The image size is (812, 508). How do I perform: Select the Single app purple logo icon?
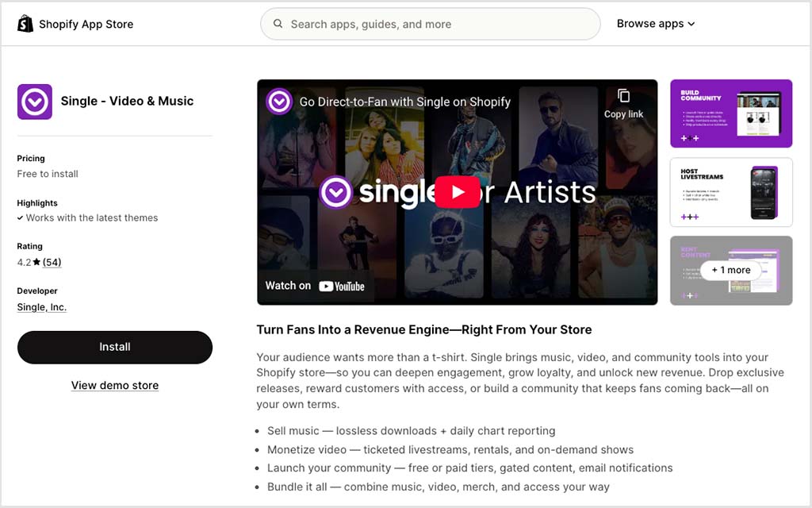point(34,102)
